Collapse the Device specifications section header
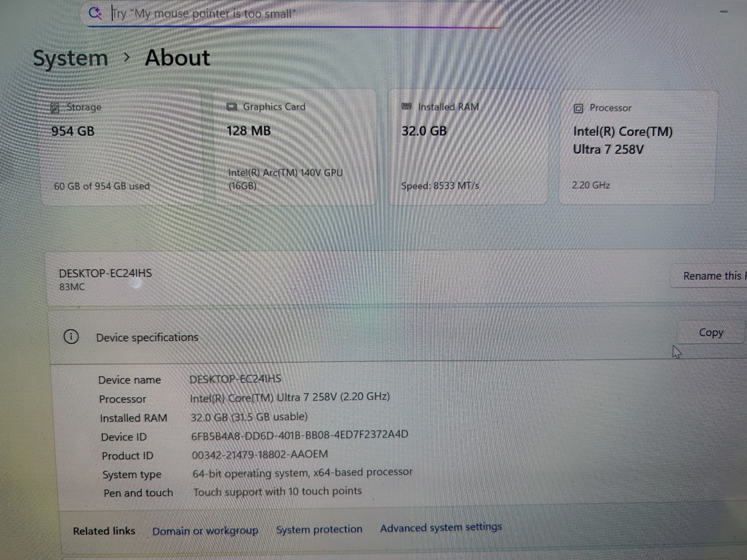 coord(397,336)
